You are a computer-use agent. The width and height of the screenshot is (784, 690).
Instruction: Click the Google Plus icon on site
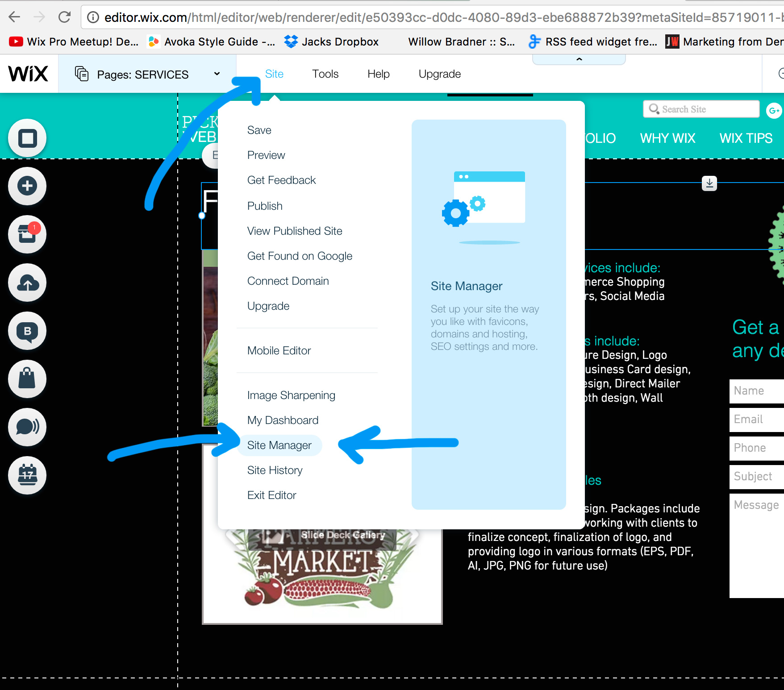point(774,110)
